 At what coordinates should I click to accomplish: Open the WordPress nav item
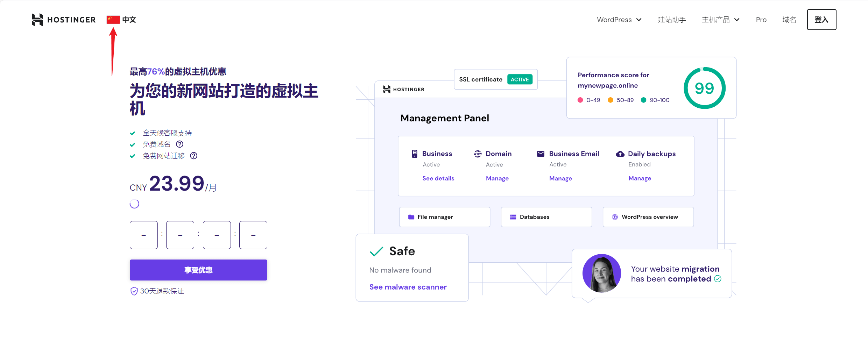coord(614,20)
